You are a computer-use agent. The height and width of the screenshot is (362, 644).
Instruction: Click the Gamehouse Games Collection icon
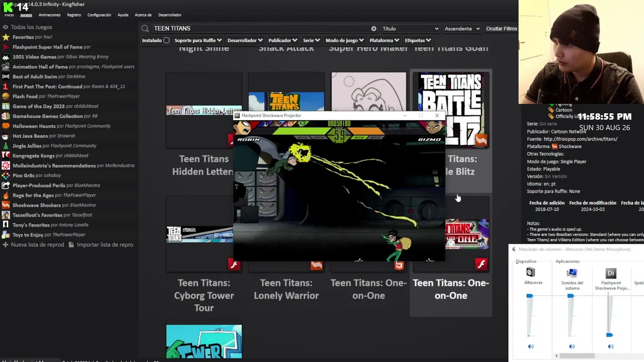pos(6,116)
